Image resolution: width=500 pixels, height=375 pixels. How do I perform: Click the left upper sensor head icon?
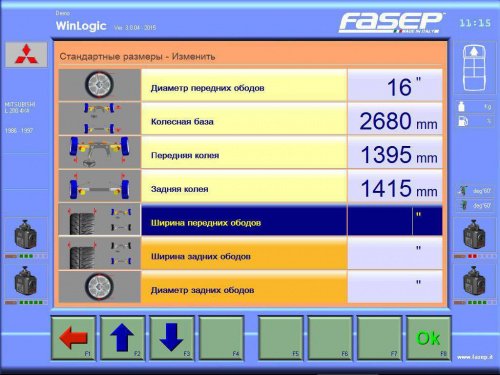pos(26,234)
